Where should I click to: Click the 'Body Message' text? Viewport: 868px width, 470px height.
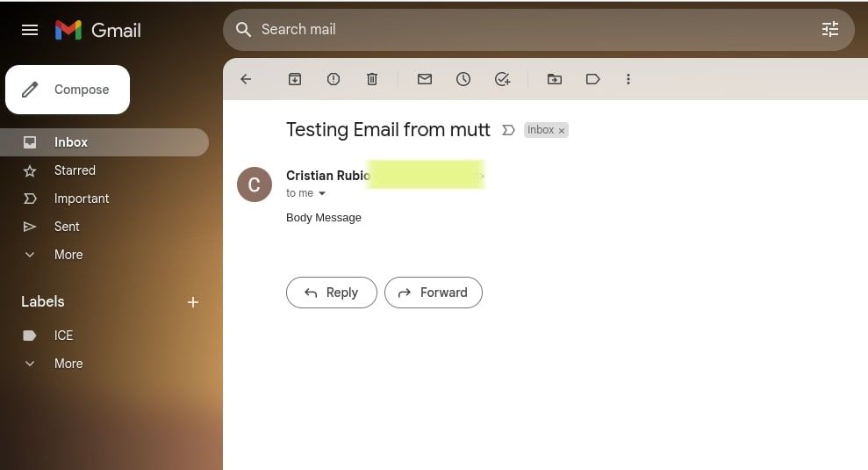(x=324, y=218)
